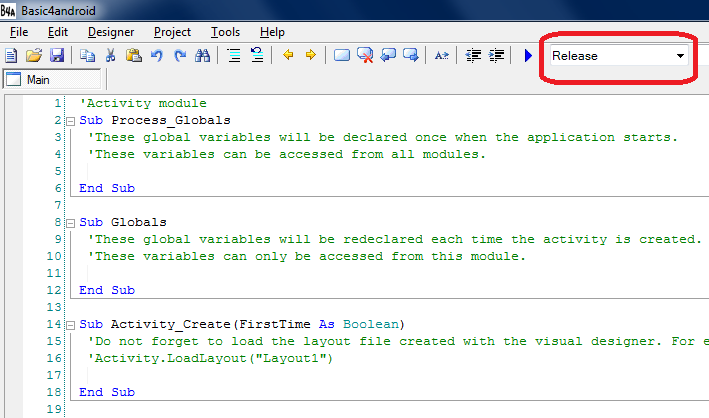709x418 pixels.
Task: Click End Sub on line 12
Action: 107,290
